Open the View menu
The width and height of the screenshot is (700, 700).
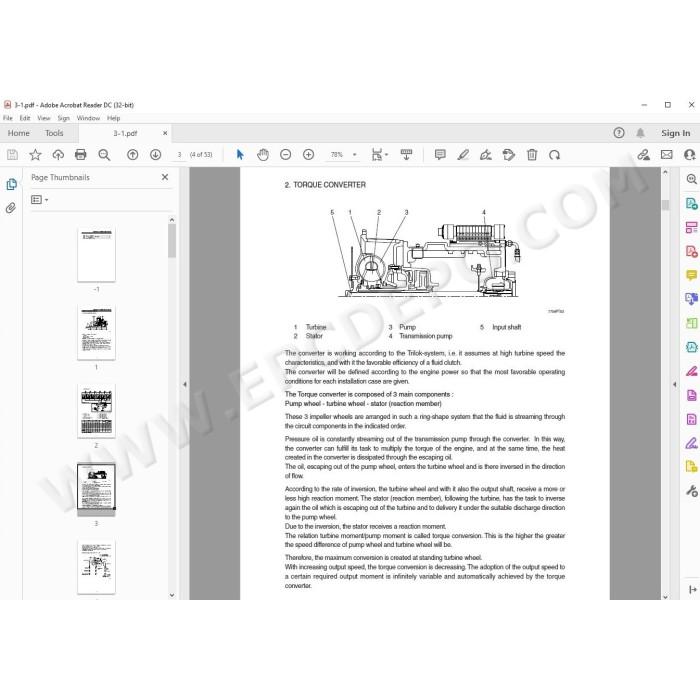[44, 118]
